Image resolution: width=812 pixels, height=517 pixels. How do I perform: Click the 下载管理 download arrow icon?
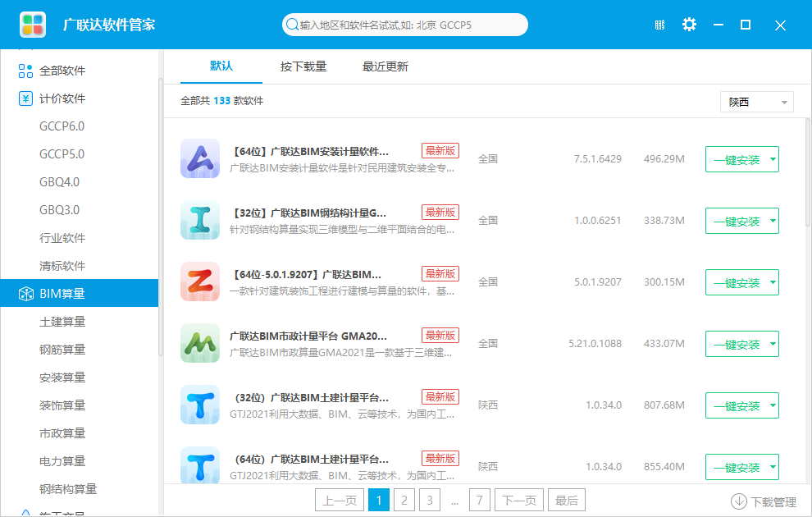coord(738,501)
